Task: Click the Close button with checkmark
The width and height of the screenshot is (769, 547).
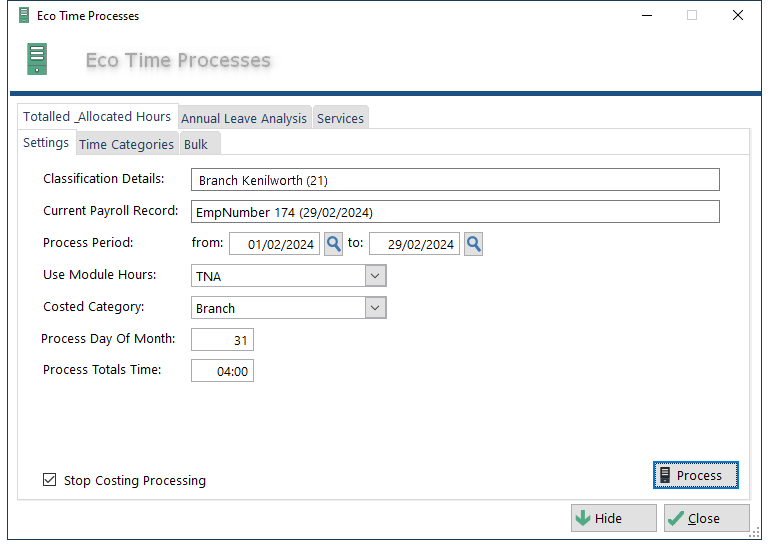Action: tap(706, 518)
